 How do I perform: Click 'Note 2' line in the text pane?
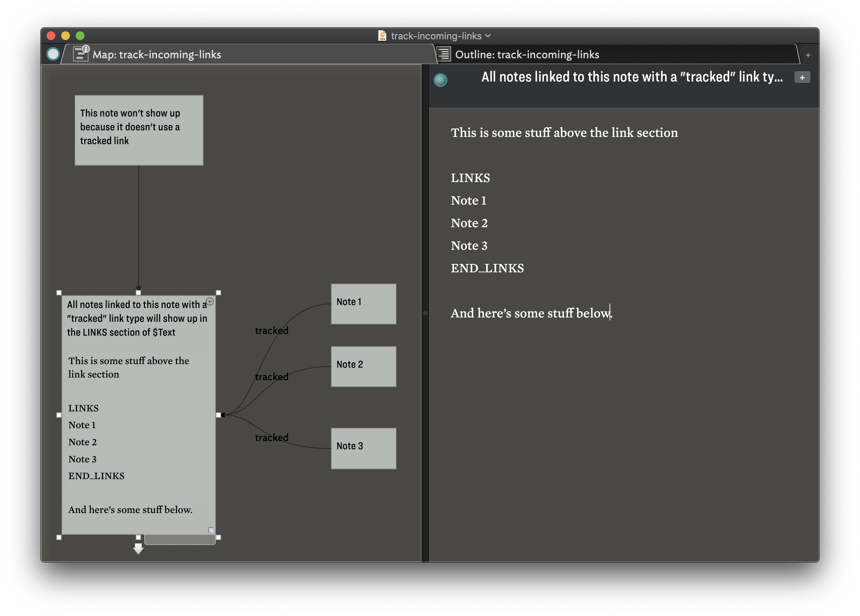click(x=469, y=223)
